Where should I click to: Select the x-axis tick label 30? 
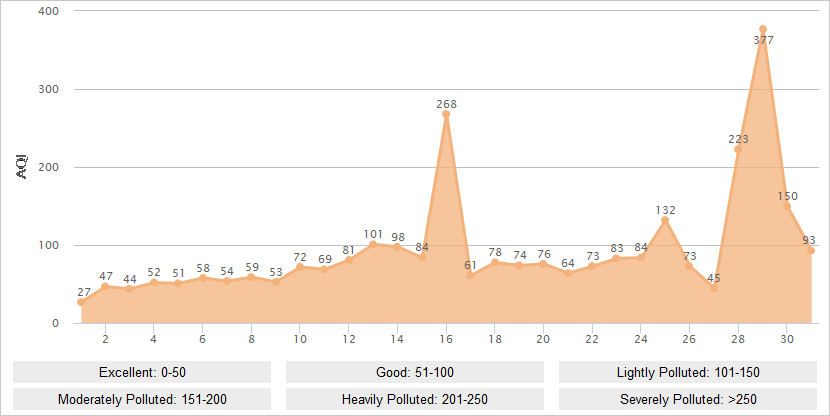pyautogui.click(x=787, y=339)
